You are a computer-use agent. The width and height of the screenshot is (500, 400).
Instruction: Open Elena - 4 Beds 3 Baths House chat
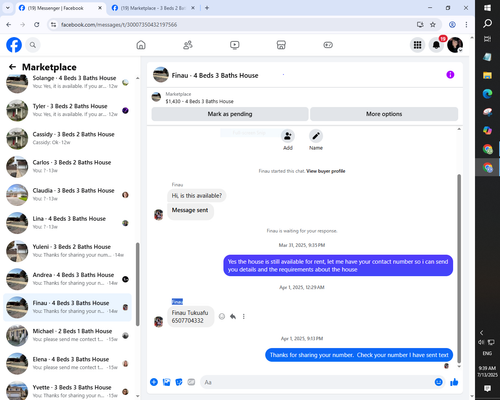[x=67, y=363]
